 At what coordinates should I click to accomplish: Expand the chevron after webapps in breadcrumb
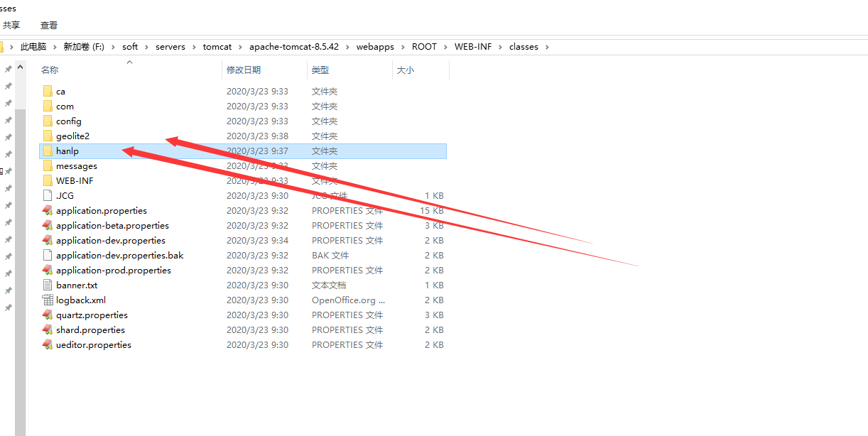click(403, 47)
